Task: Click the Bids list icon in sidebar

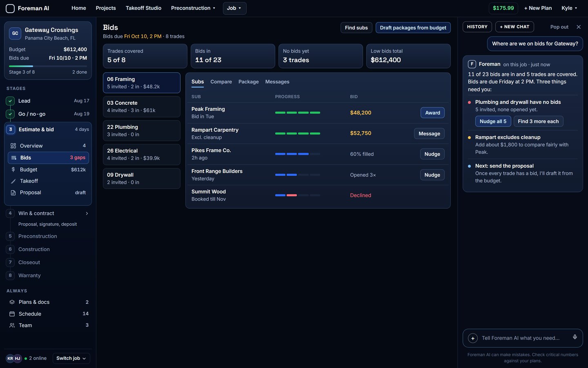Action: pos(13,158)
